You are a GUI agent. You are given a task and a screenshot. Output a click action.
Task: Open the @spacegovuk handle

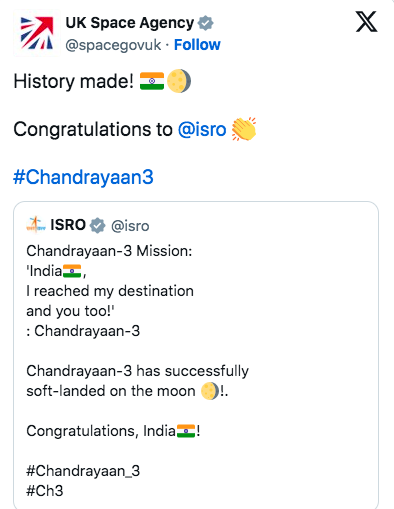113,45
